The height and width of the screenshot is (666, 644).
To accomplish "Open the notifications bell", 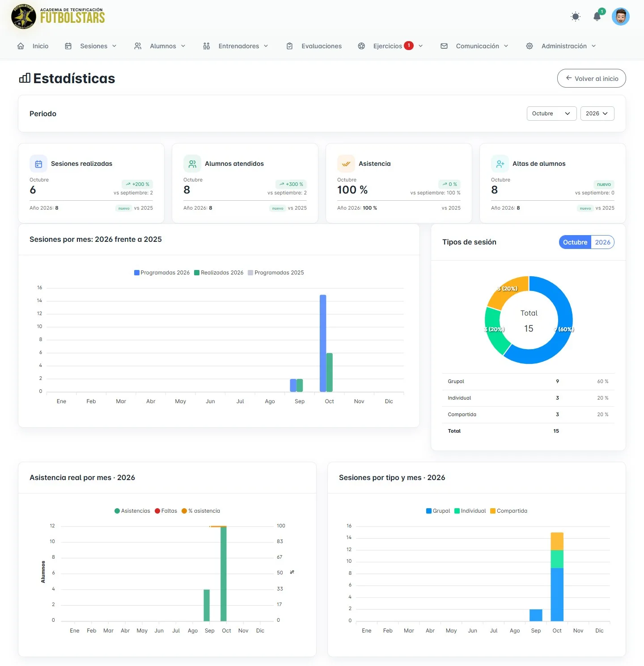I will coord(597,17).
